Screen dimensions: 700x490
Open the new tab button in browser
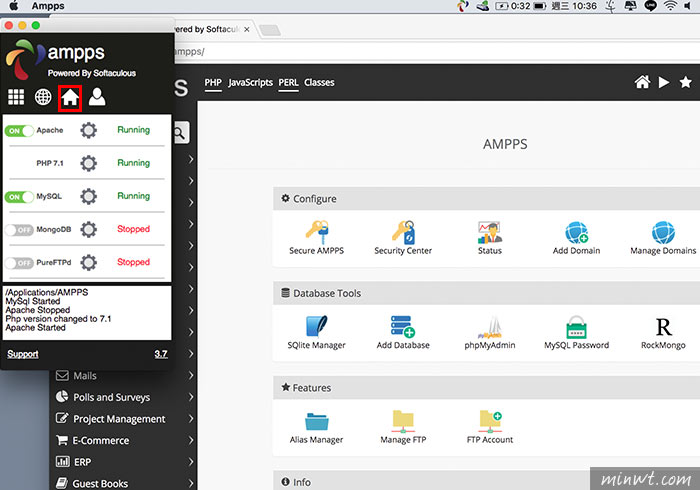pyautogui.click(x=270, y=30)
